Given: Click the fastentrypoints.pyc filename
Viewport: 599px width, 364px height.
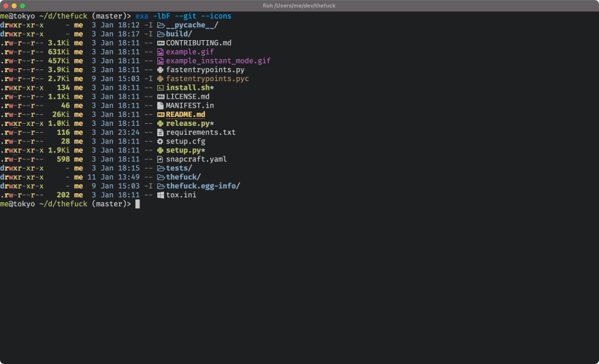Looking at the screenshot, I should click(208, 79).
